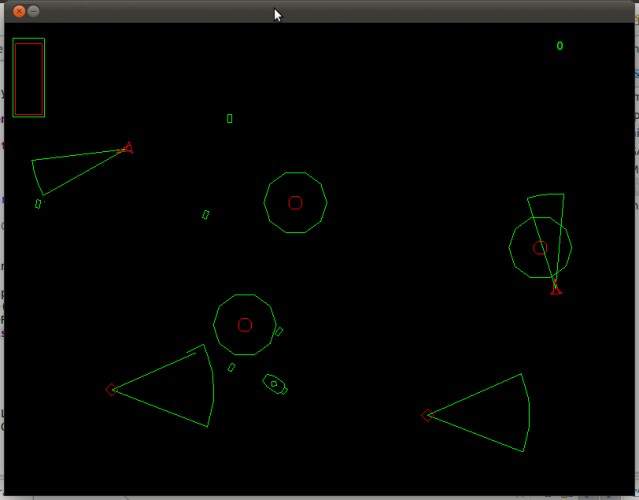Click the red core of the octagon crossed by a cone

point(540,248)
